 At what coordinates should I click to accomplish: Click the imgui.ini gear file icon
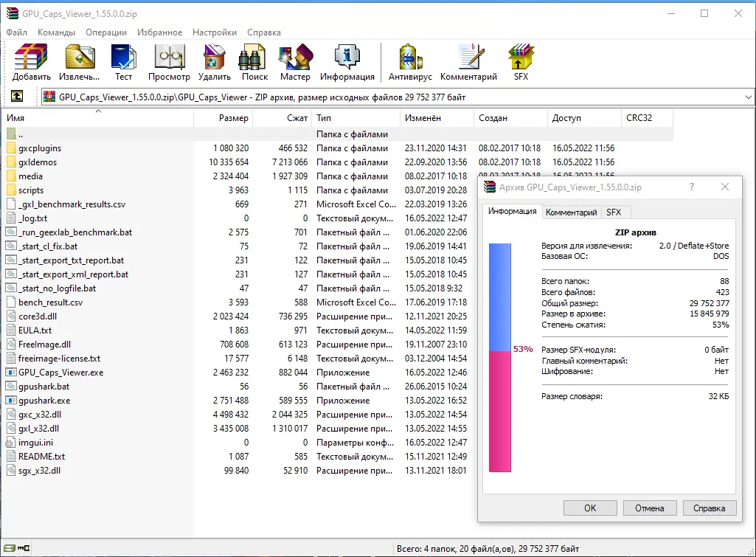[10, 443]
